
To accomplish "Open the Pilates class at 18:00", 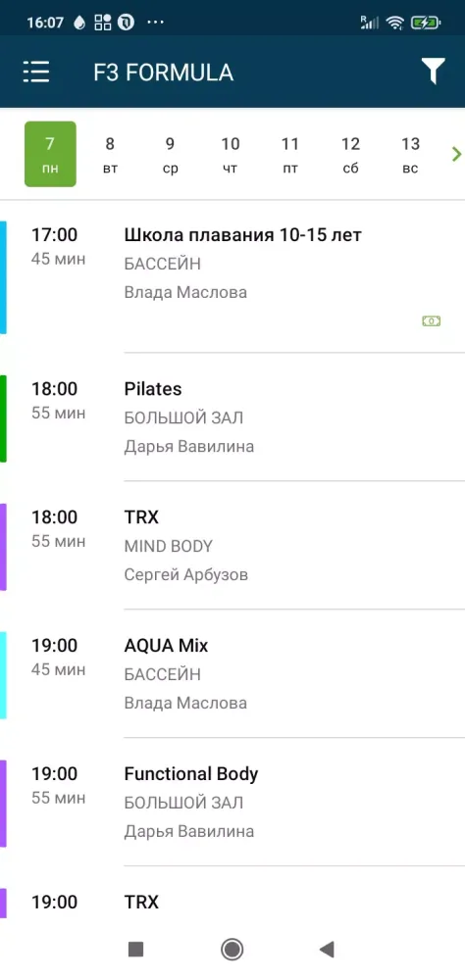I will pos(232,417).
